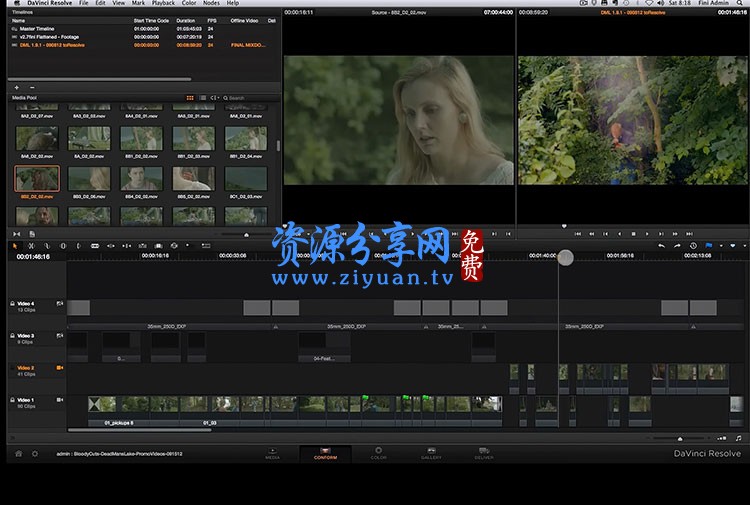Open the Apple menu

click(16, 3)
